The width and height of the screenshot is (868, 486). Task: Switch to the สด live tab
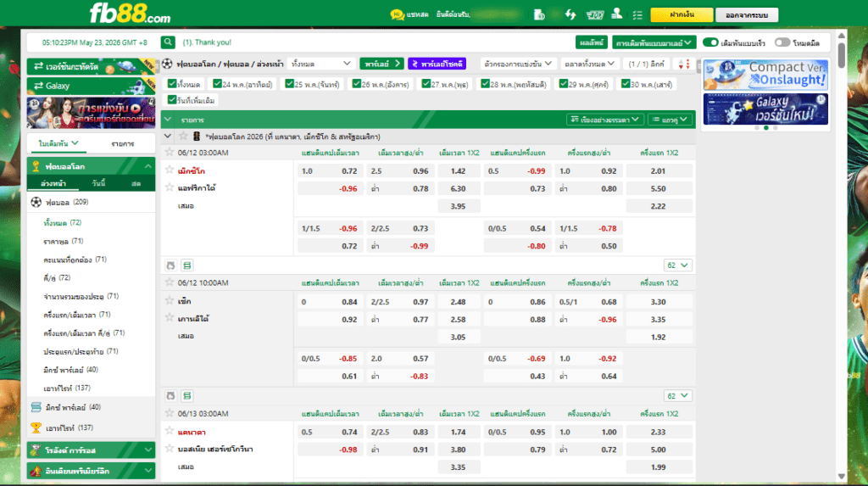(x=136, y=183)
